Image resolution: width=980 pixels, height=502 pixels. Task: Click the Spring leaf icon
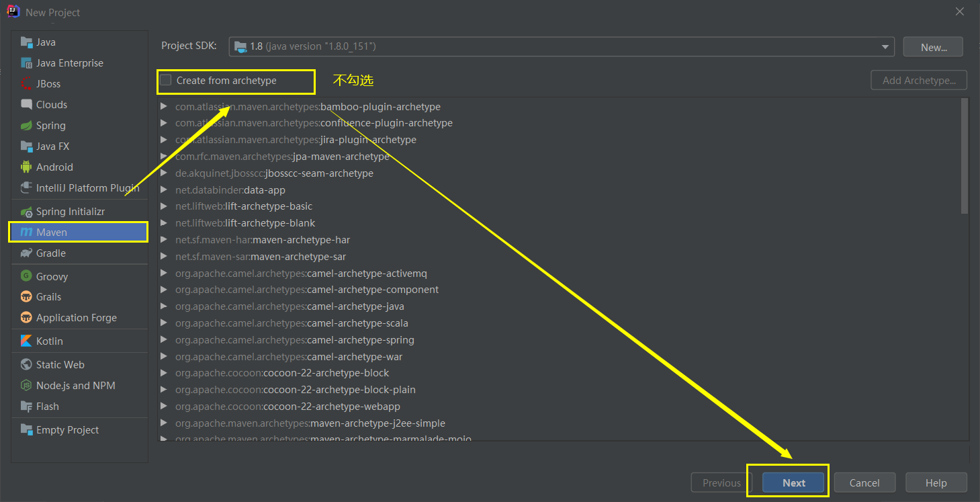click(x=26, y=125)
